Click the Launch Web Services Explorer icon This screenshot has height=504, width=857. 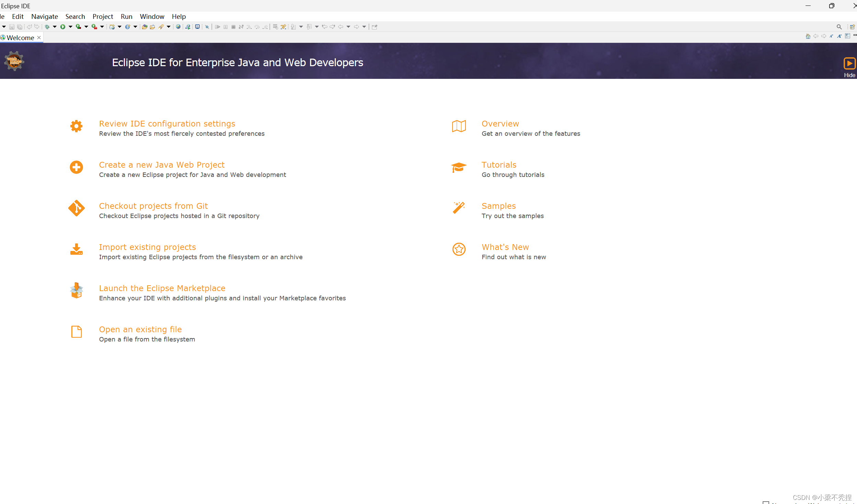[x=188, y=27]
